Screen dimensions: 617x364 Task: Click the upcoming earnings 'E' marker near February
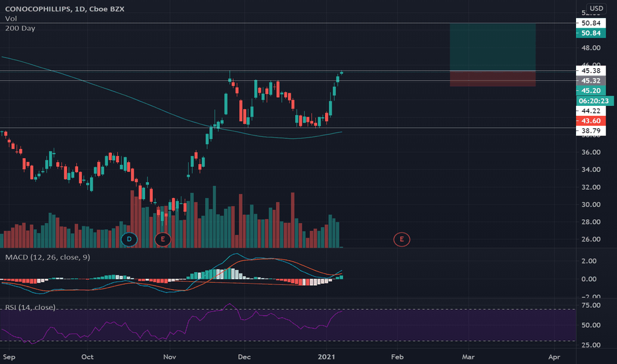[x=402, y=240]
